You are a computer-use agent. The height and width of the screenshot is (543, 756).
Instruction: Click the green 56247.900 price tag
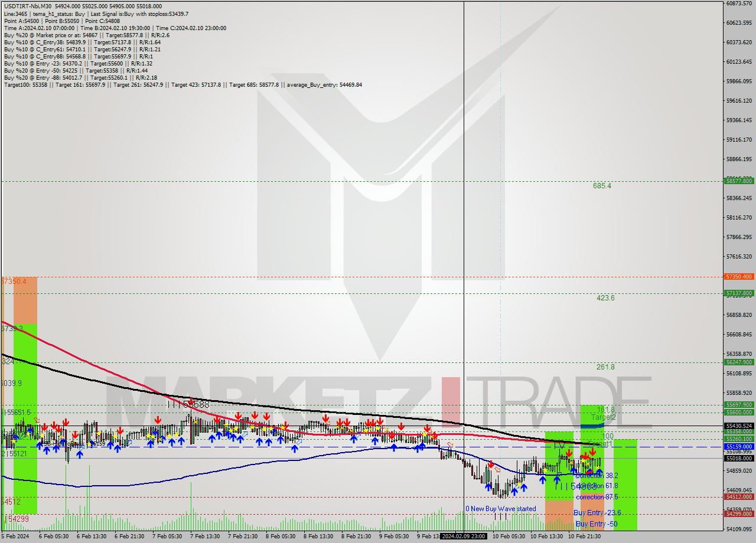point(738,362)
